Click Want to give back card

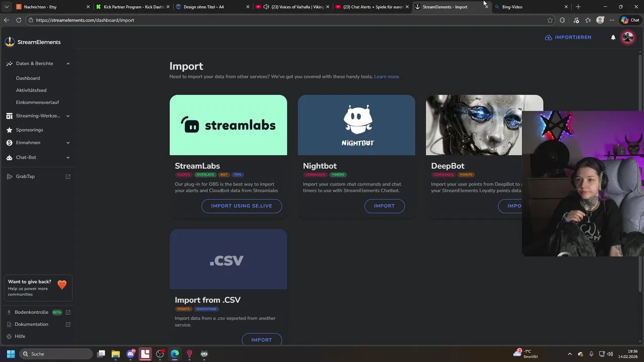coord(38,288)
